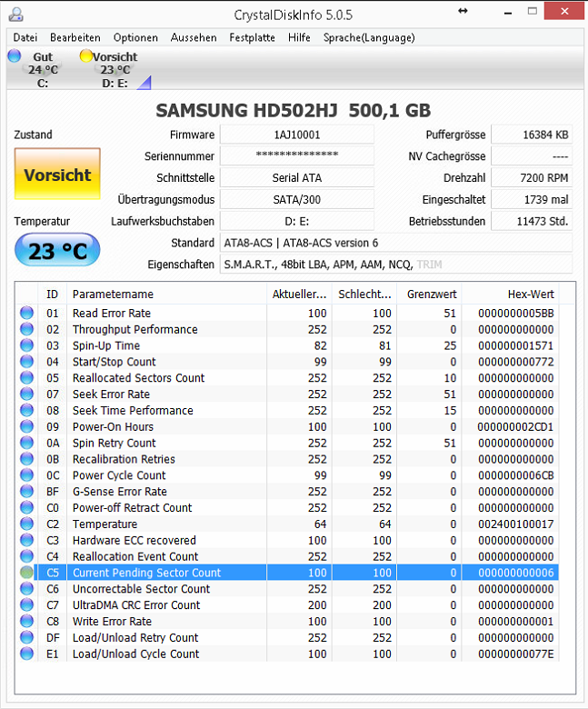Viewport: 588px width, 709px height.
Task: Click the Grenzwert column header
Action: click(x=429, y=295)
